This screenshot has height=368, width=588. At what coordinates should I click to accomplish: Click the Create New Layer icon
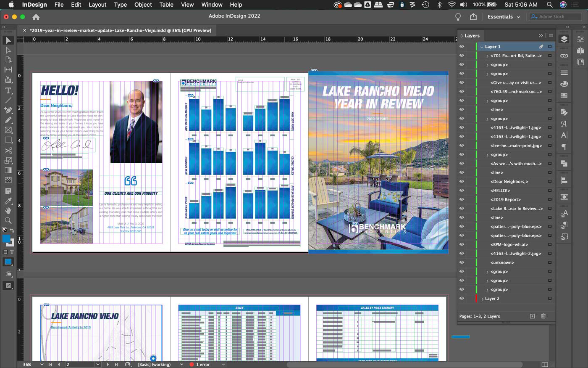coord(532,316)
